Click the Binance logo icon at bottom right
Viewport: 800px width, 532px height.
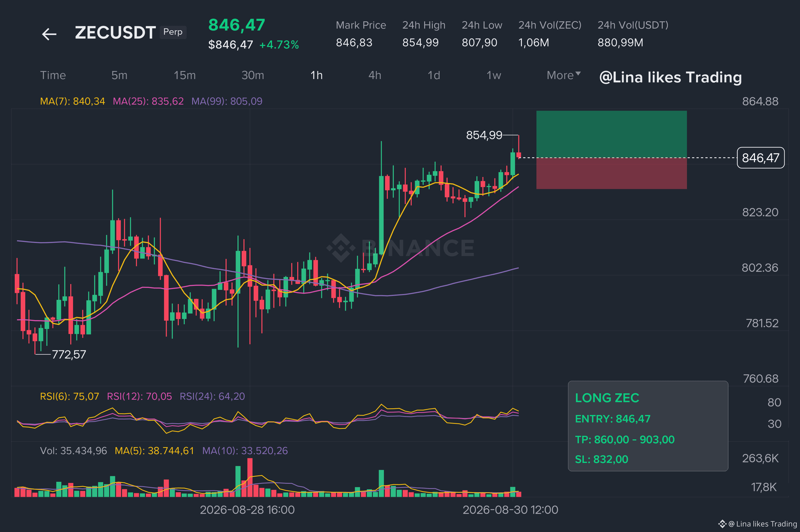(x=722, y=524)
